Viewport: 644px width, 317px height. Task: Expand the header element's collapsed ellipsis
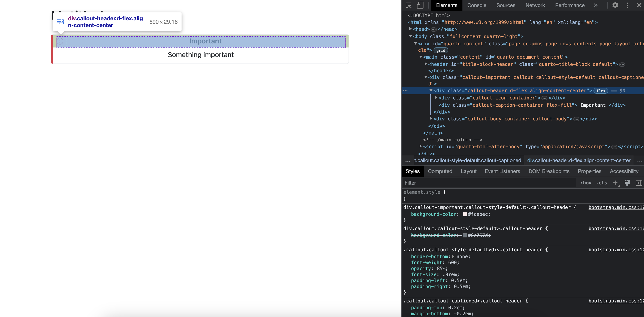(x=622, y=65)
